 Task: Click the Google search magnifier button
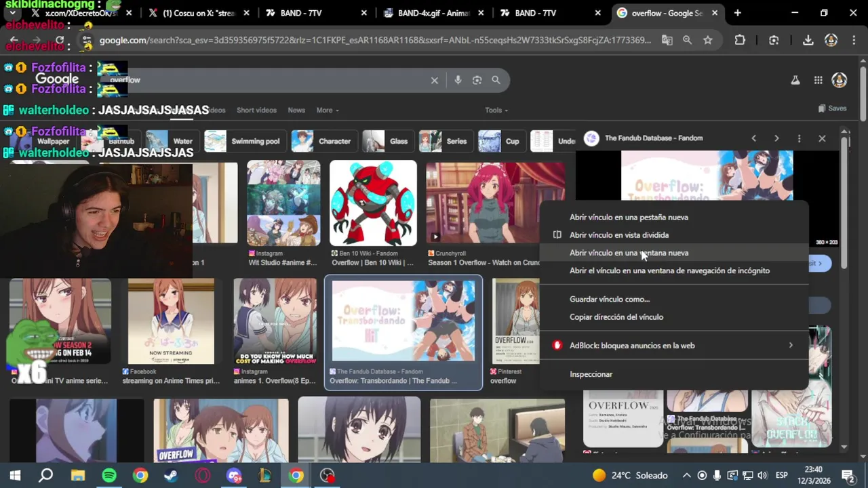pyautogui.click(x=496, y=80)
